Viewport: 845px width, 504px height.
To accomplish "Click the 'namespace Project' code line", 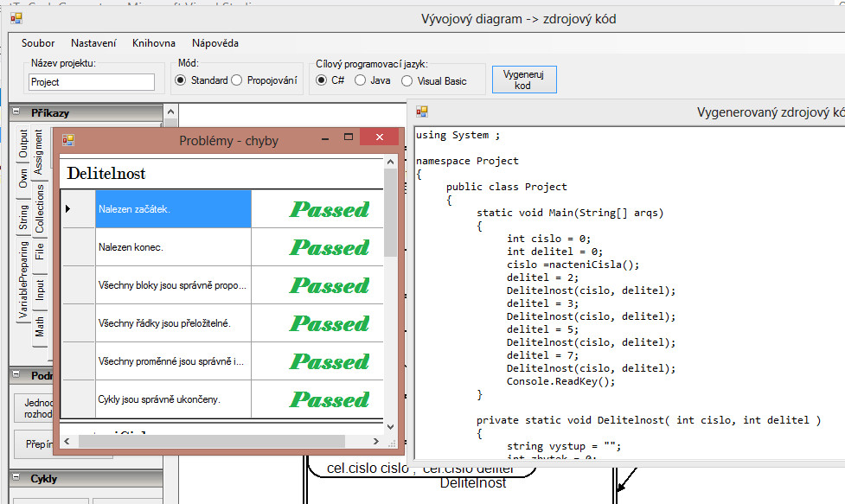I will pos(467,161).
